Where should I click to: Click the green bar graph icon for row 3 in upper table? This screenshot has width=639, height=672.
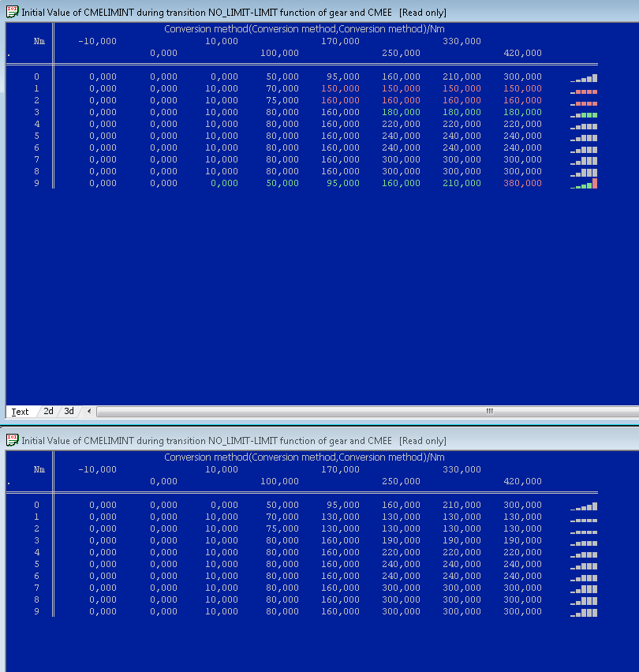[584, 114]
